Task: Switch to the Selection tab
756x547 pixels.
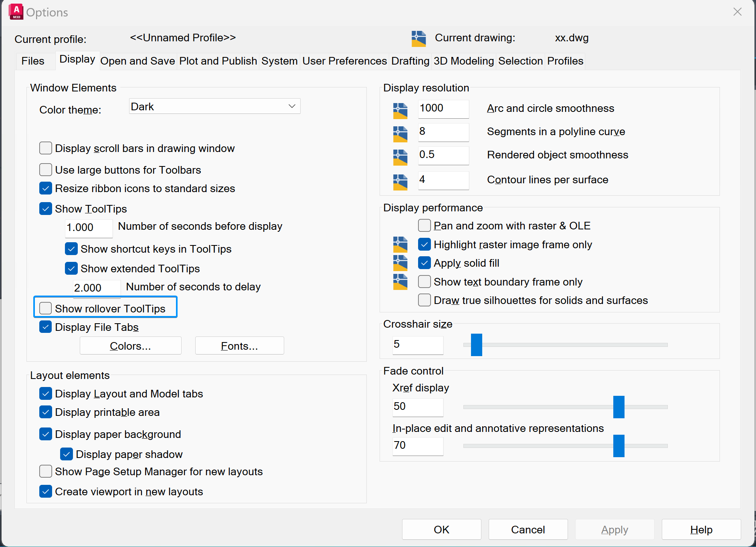Action: coord(520,61)
